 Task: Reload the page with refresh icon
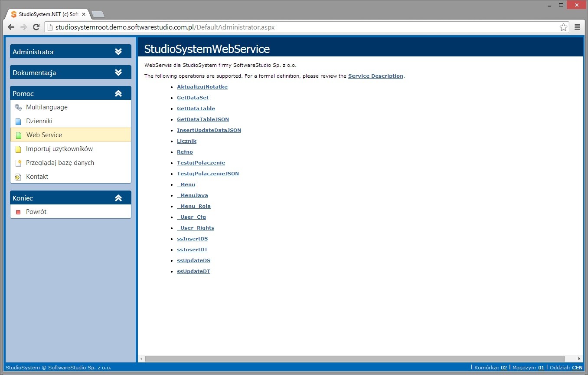36,27
